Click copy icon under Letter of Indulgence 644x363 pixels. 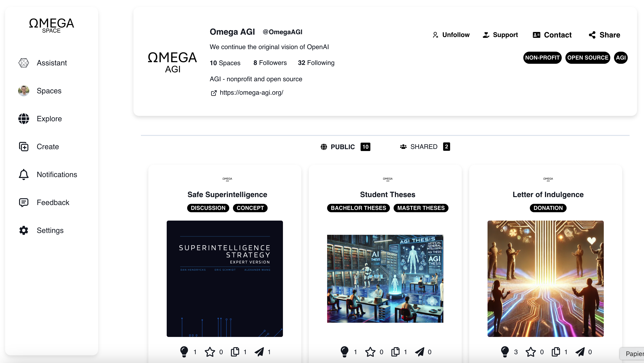click(556, 352)
